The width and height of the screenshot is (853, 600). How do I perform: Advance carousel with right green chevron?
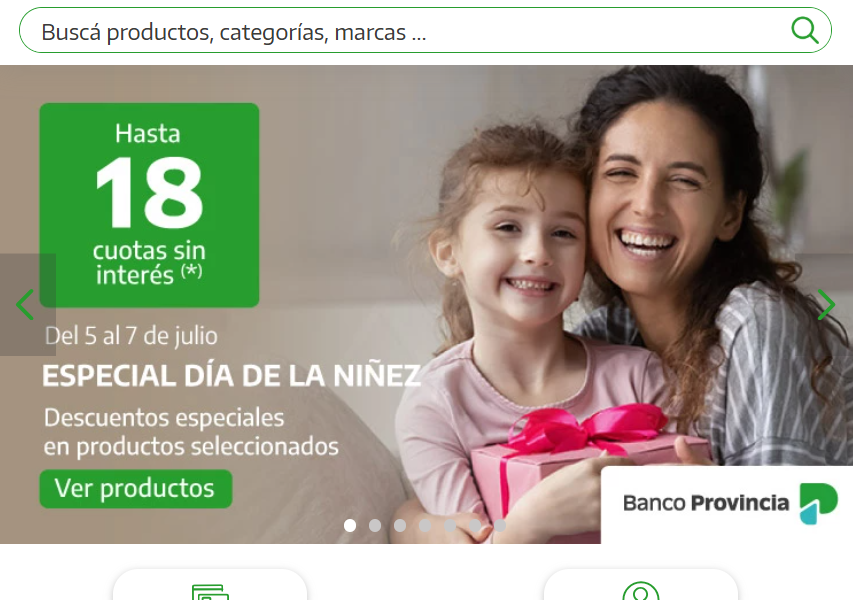pos(826,305)
